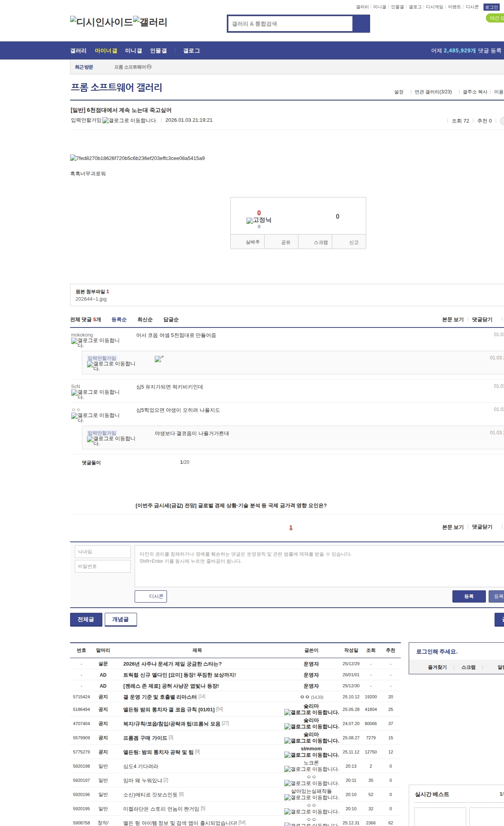
Task: Toggle 댓글닫기 above the comment list
Action: tap(482, 320)
